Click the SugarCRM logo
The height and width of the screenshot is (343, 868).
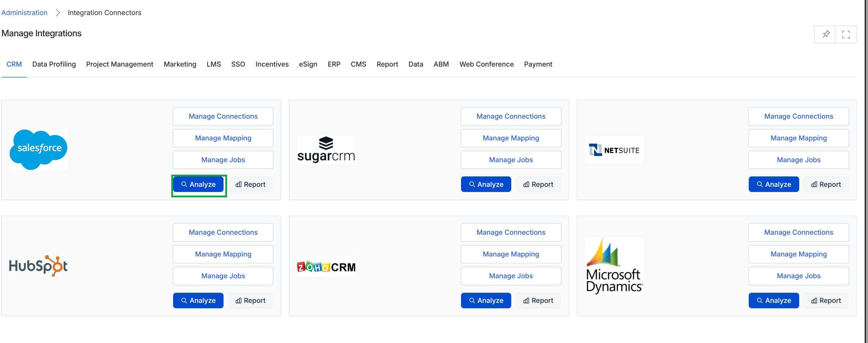pos(326,149)
